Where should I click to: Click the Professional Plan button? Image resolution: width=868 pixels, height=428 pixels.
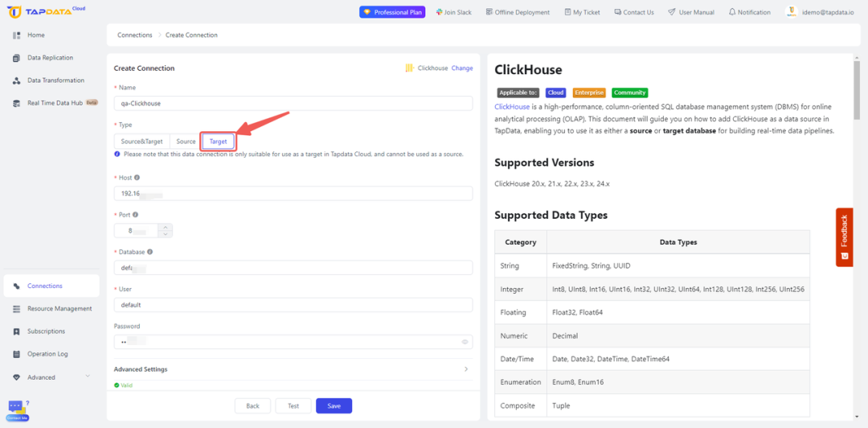(392, 12)
